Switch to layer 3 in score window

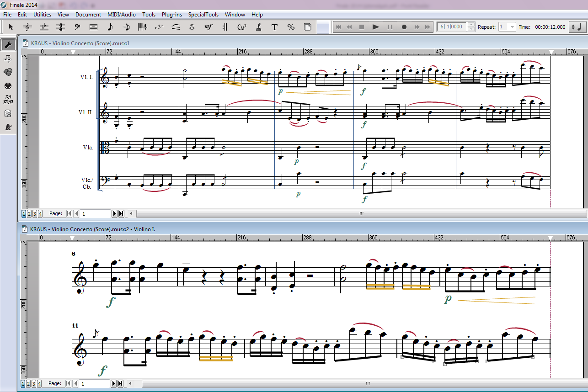34,213
